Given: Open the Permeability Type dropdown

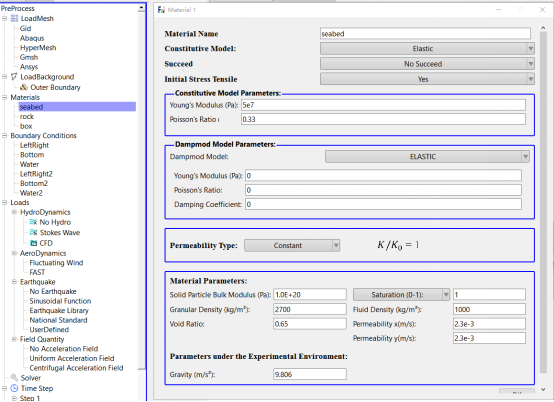Looking at the screenshot, I should pyautogui.click(x=292, y=246).
